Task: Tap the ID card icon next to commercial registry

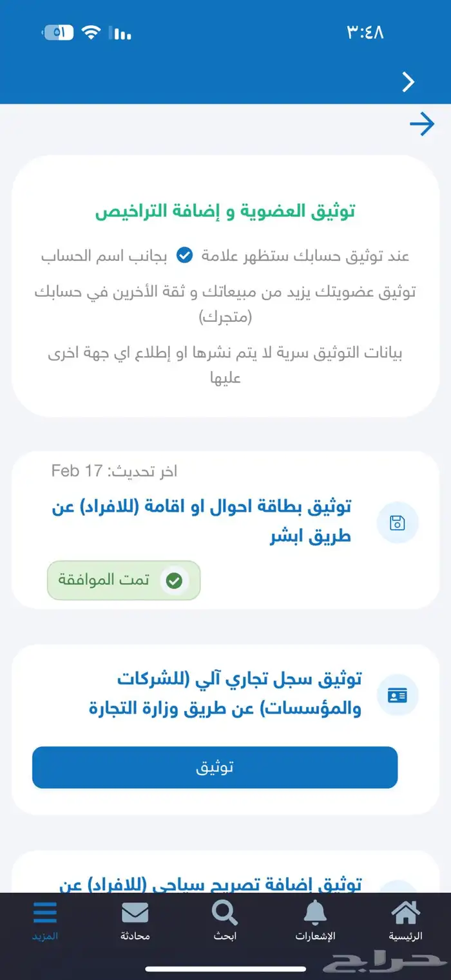Action: pos(398,695)
